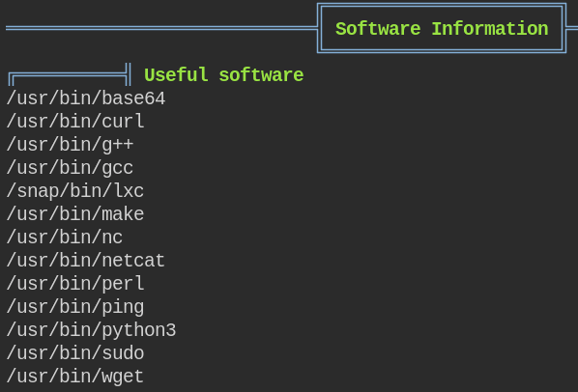The width and height of the screenshot is (578, 392).
Task: Click the word Information in the header
Action: (x=490, y=29)
